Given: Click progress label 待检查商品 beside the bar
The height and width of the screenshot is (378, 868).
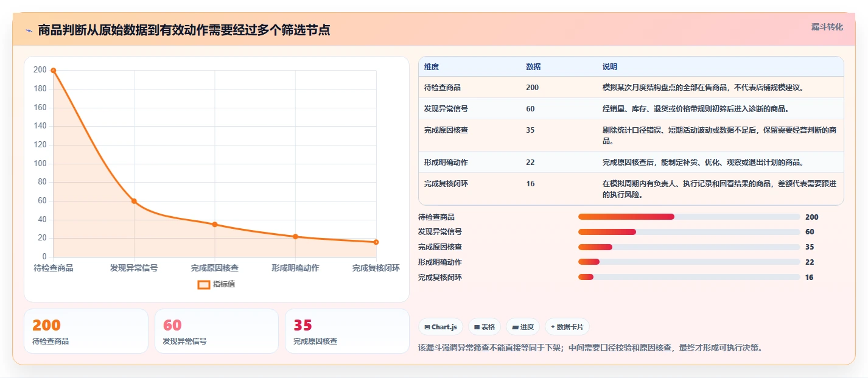Looking at the screenshot, I should [436, 217].
